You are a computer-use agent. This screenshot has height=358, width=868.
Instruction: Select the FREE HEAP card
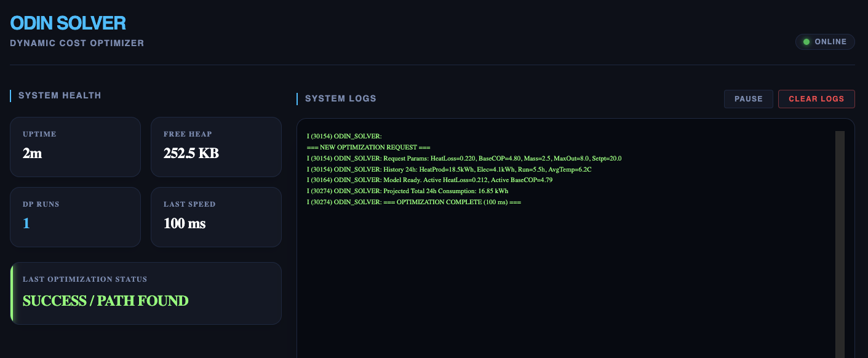(x=216, y=147)
